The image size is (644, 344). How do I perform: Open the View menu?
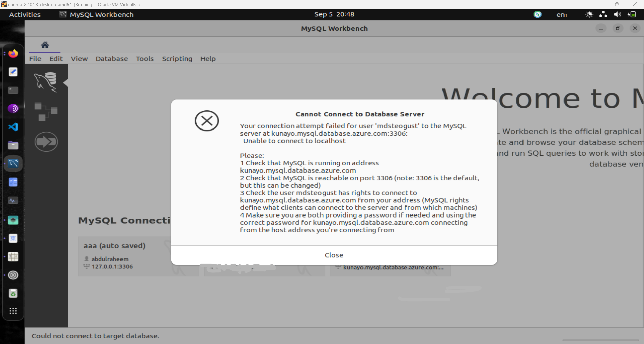79,59
